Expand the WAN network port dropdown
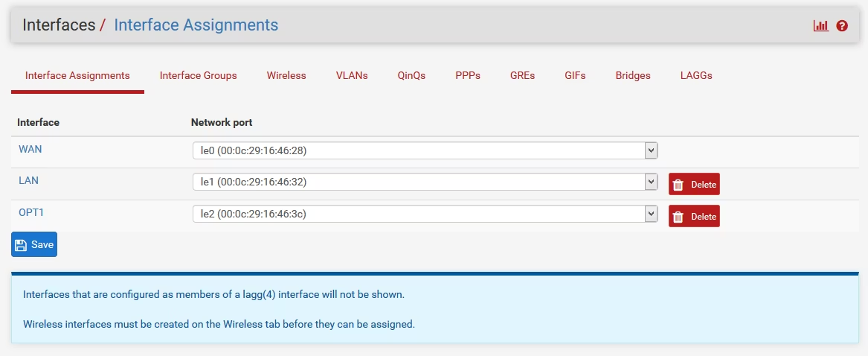 (425, 150)
